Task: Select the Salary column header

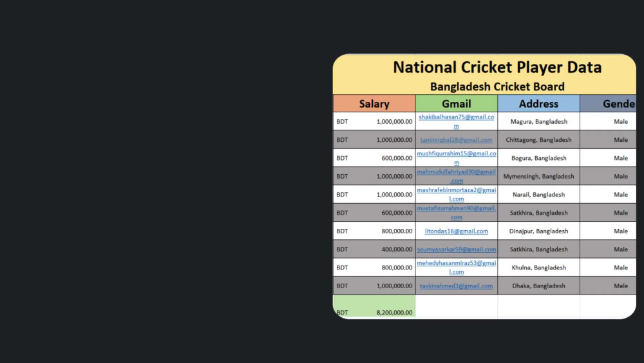Action: (374, 104)
